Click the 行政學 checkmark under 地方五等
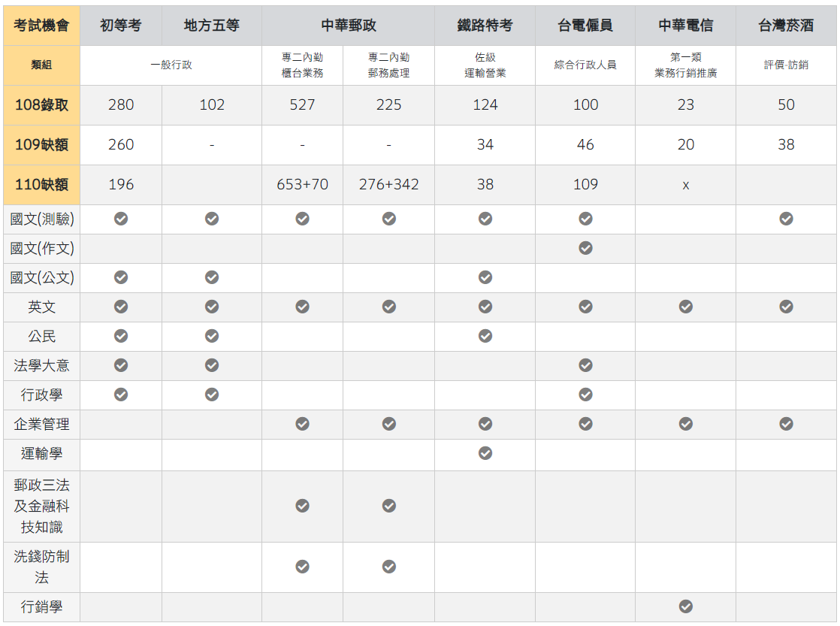The height and width of the screenshot is (626, 840). pos(212,395)
